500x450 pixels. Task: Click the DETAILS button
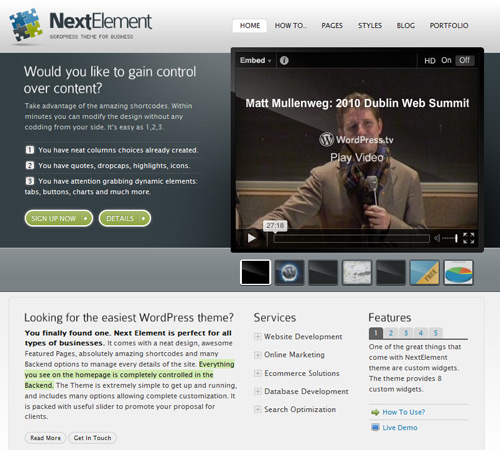125,218
